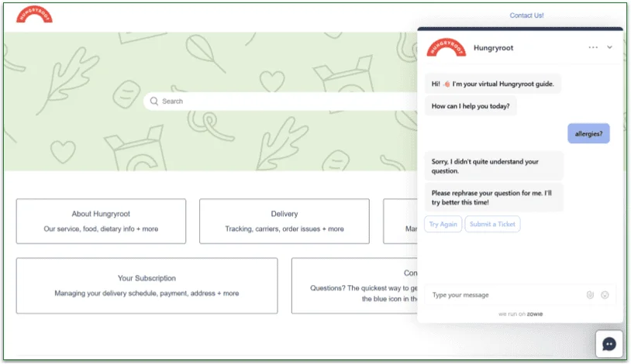
Task: Click 'Our service, food, dietary info + more' text
Action: point(101,229)
